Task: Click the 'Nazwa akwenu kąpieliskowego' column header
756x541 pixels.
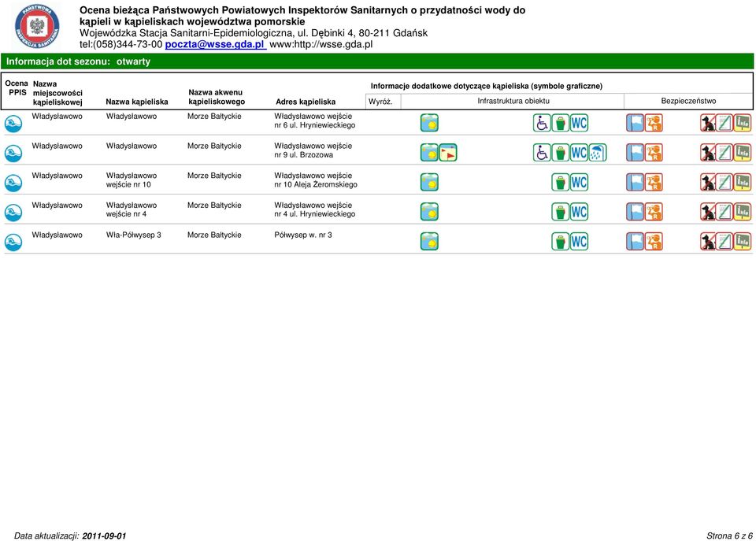Action: [217, 97]
